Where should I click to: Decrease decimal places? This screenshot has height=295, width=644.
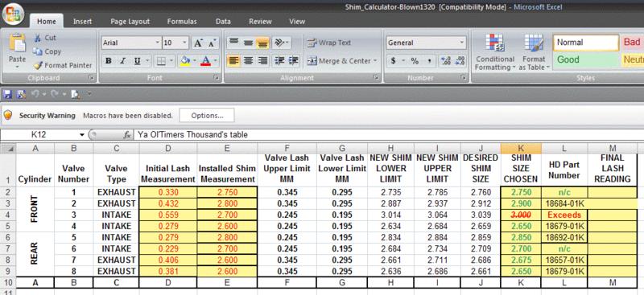[x=460, y=61]
